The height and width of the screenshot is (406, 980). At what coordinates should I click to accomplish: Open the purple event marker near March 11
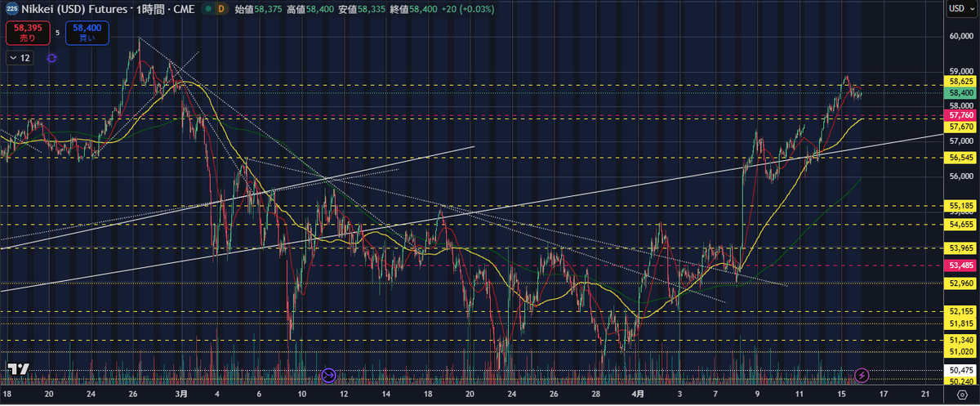(x=328, y=375)
